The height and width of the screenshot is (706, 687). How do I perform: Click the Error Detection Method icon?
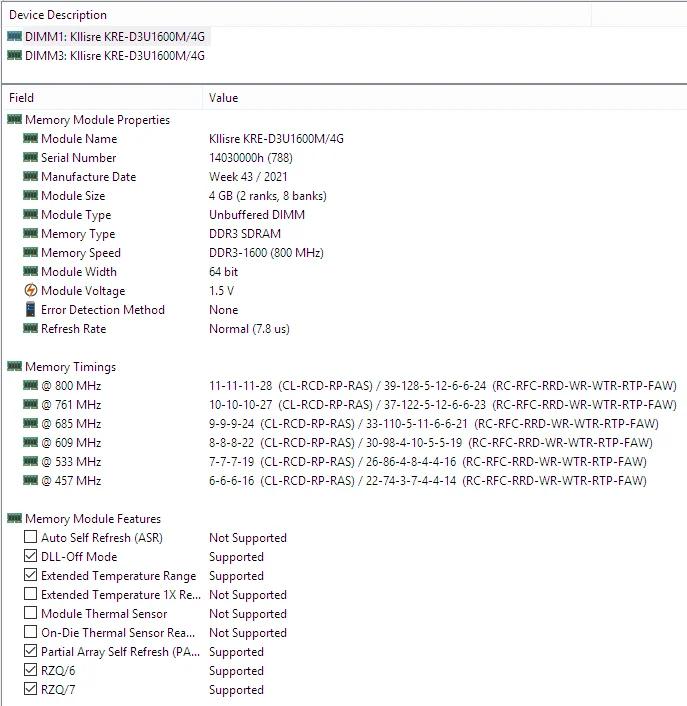tap(30, 309)
